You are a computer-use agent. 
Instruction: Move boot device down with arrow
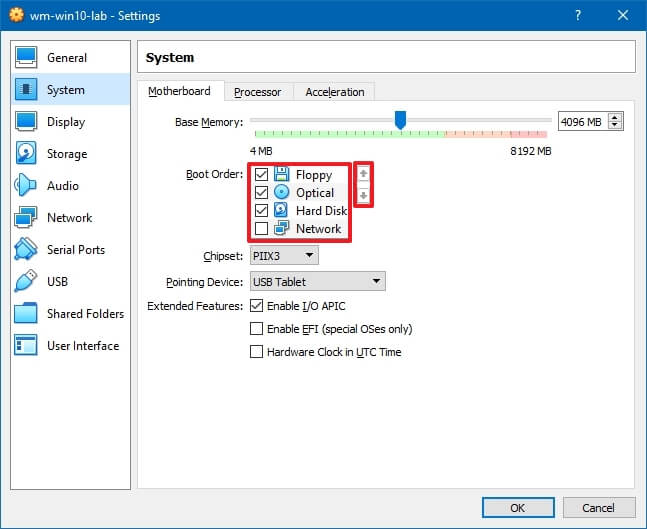(363, 195)
